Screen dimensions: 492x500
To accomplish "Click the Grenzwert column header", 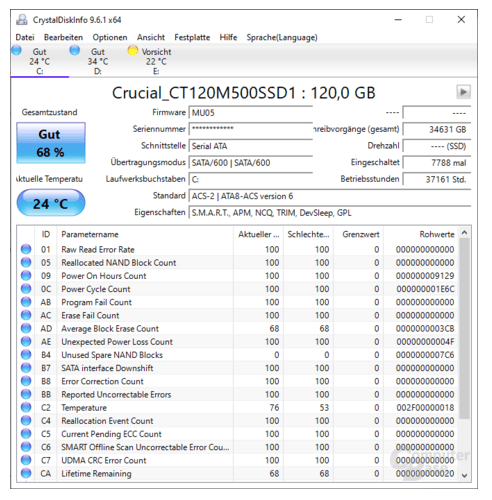I will (358, 234).
